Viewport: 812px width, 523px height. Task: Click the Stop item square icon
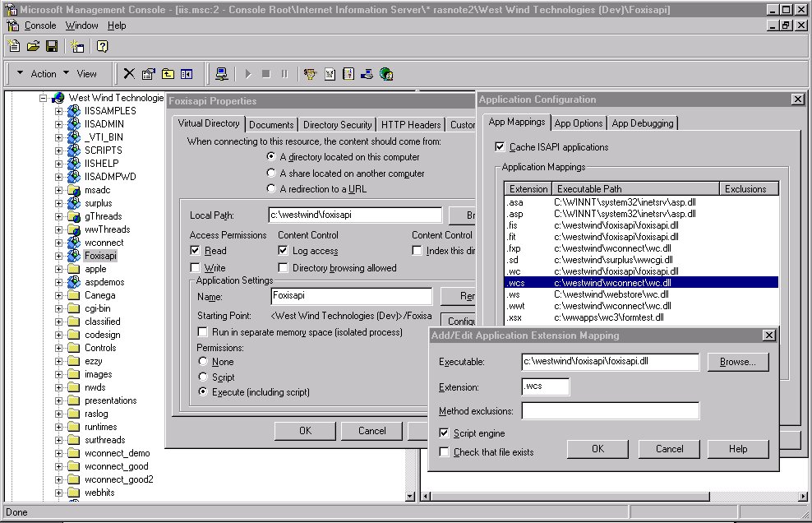pyautogui.click(x=266, y=74)
